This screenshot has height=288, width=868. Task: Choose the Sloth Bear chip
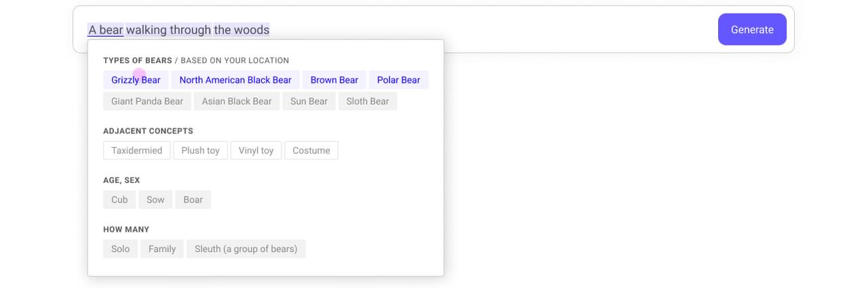pyautogui.click(x=368, y=102)
